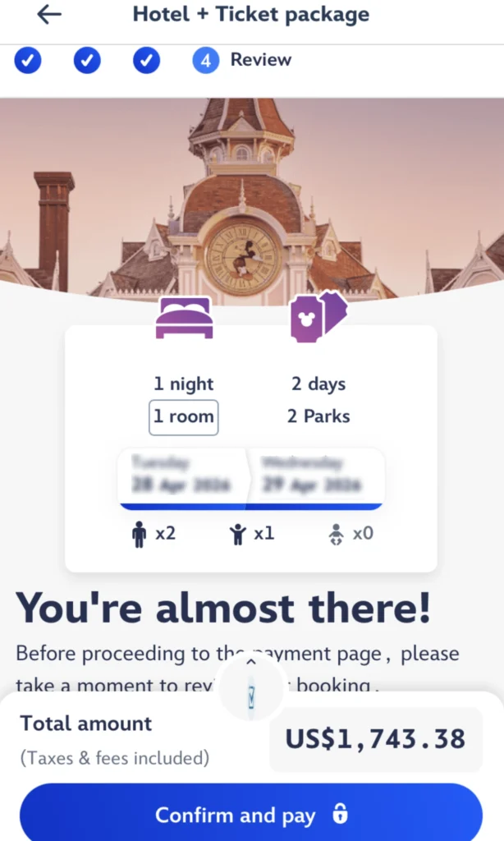Expand the bottom sheet with the up chevron
Screen dimensions: 504x841
coord(251,662)
